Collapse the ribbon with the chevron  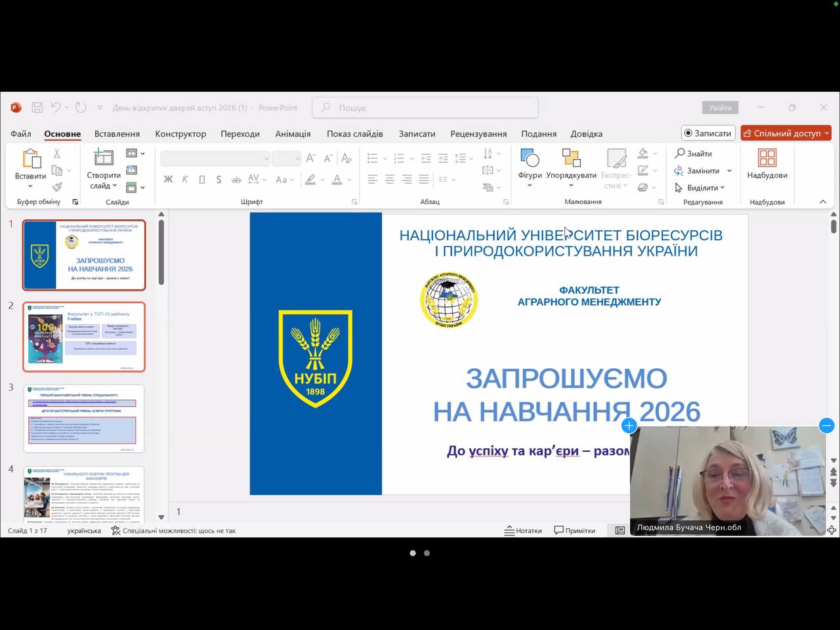coord(823,201)
